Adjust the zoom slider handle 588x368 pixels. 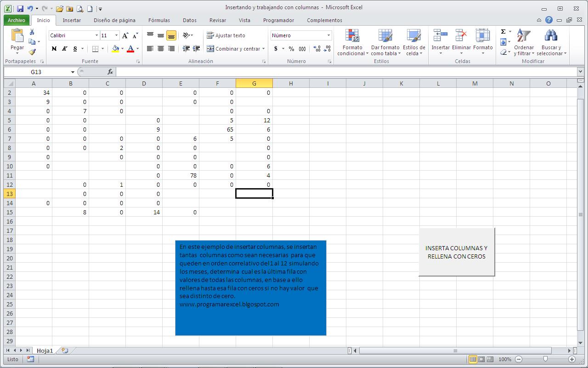click(x=545, y=359)
